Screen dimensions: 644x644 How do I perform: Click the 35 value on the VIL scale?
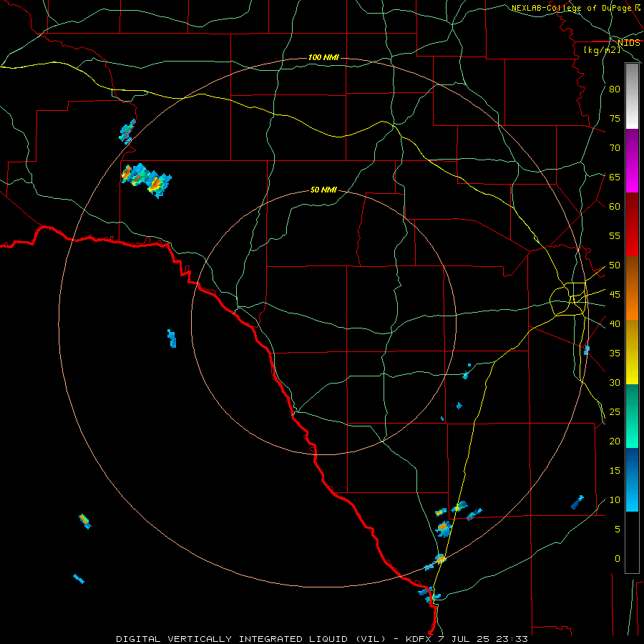coord(615,353)
